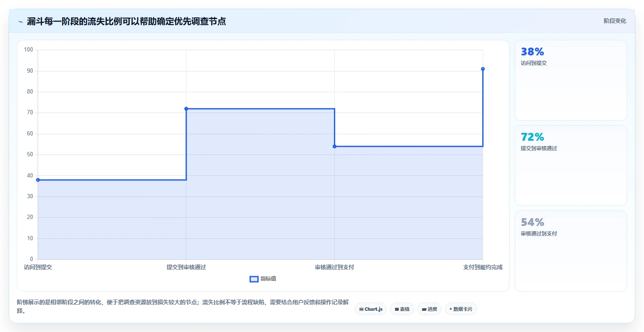Click the 38% data card value
The image size is (644, 332).
pos(532,52)
